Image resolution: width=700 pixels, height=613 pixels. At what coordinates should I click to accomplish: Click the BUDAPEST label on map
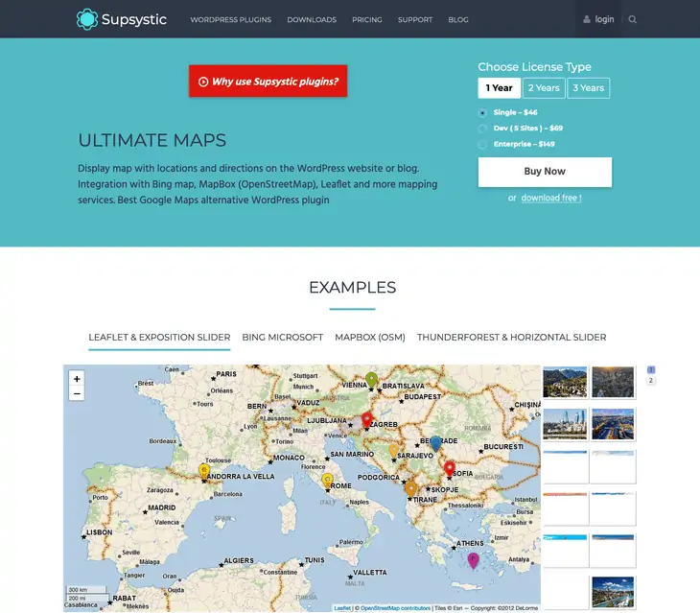[422, 397]
